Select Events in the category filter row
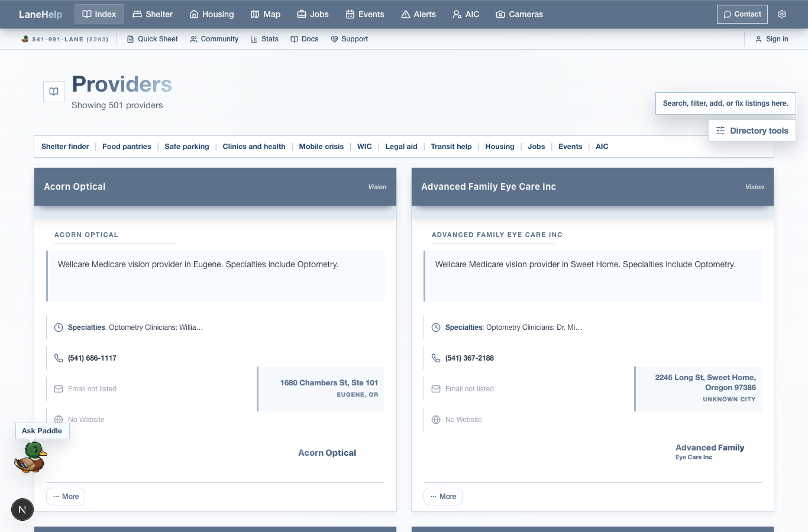 tap(570, 147)
